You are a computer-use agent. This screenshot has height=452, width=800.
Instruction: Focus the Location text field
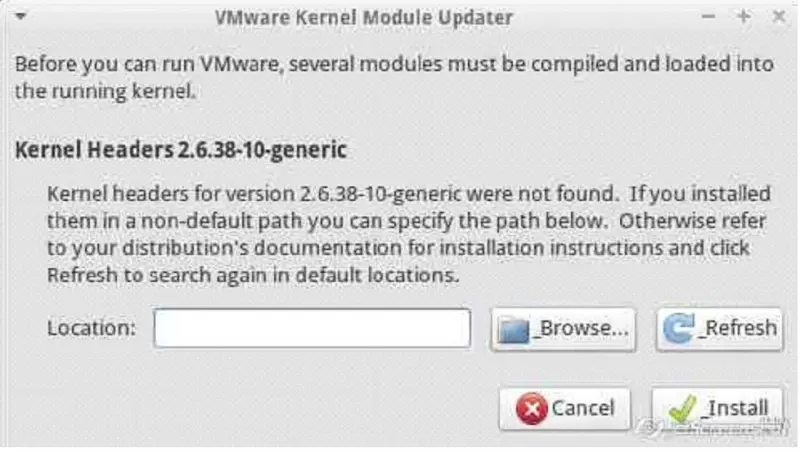tap(312, 328)
